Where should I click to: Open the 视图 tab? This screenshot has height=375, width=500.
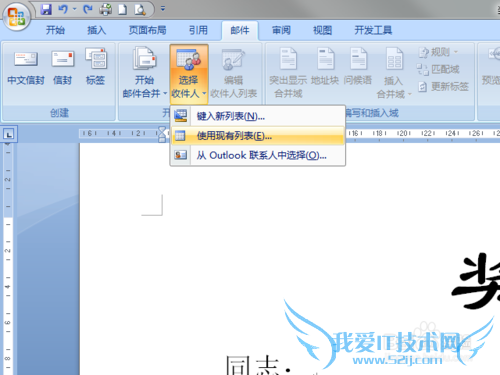click(322, 30)
